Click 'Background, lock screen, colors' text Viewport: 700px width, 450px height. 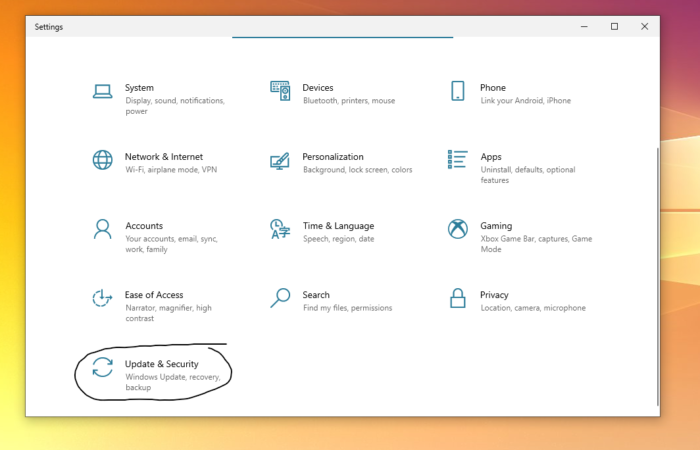(358, 170)
